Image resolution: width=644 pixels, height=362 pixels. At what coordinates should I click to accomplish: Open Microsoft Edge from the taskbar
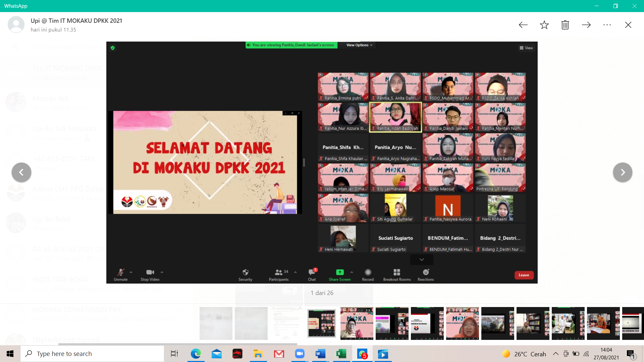coord(196,354)
